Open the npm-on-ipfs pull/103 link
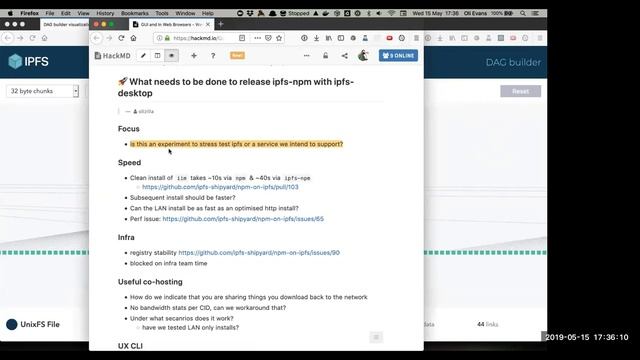Image resolution: width=640 pixels, height=360 pixels. point(220,187)
